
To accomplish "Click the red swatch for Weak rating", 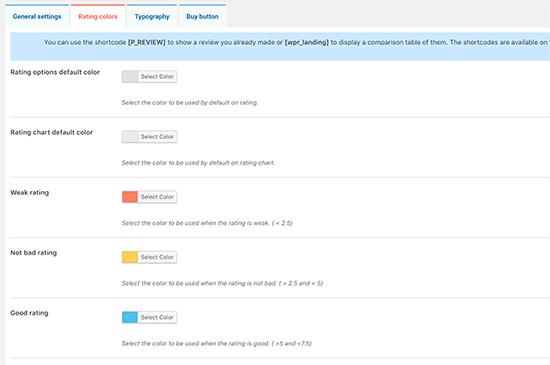I will [x=130, y=197].
